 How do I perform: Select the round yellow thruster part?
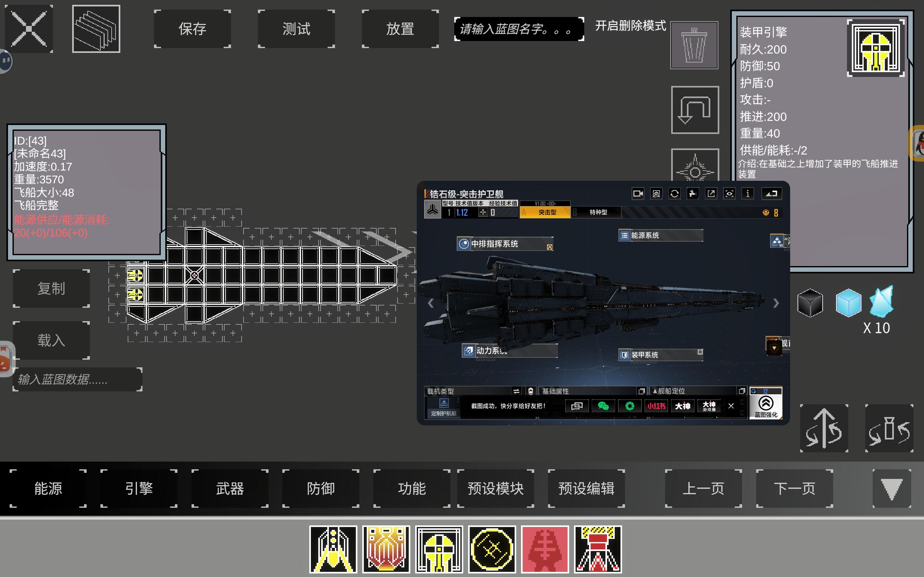click(x=492, y=549)
